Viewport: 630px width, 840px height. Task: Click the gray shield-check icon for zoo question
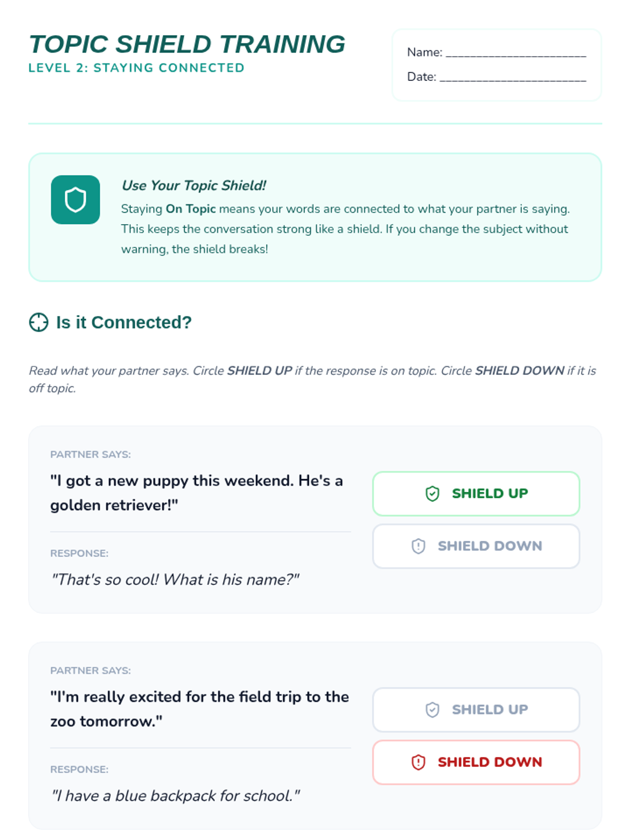coord(432,710)
